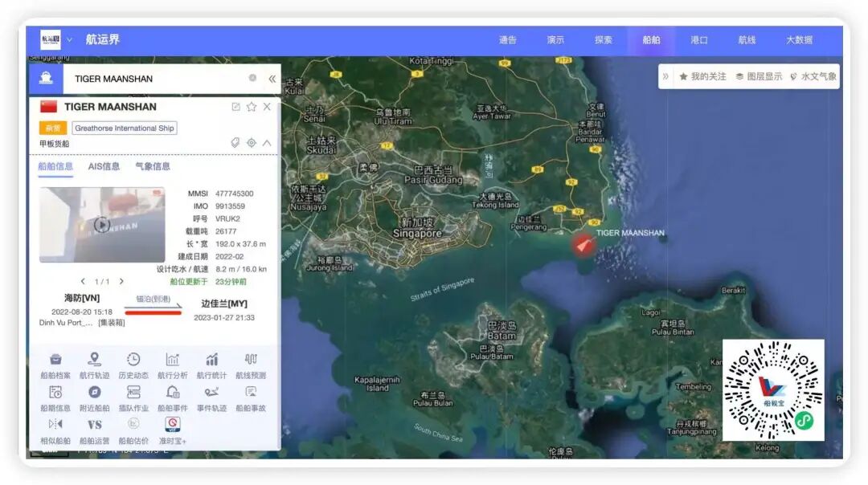Open the 航线 top menu item
The height and width of the screenshot is (485, 868).
click(747, 40)
